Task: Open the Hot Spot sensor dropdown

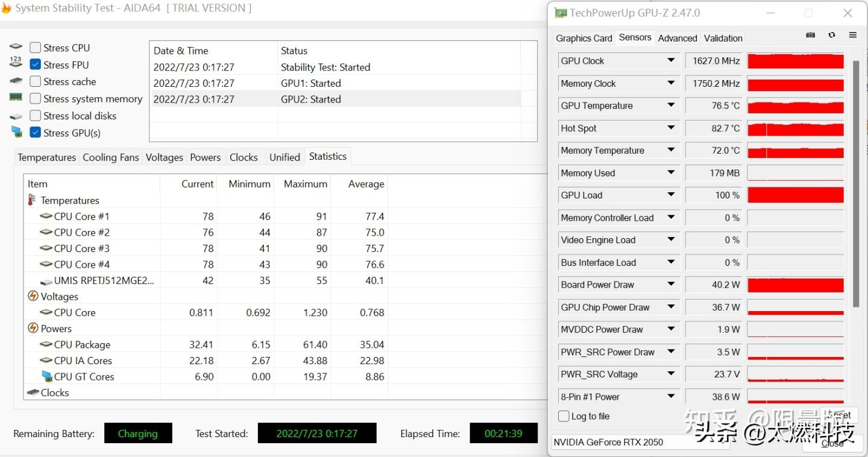Action: (671, 128)
